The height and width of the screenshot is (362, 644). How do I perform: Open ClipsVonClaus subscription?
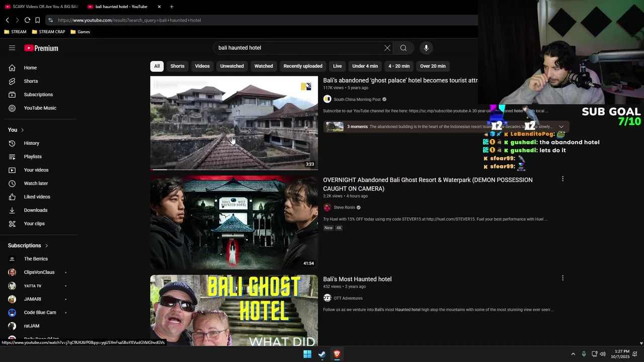[39, 273]
